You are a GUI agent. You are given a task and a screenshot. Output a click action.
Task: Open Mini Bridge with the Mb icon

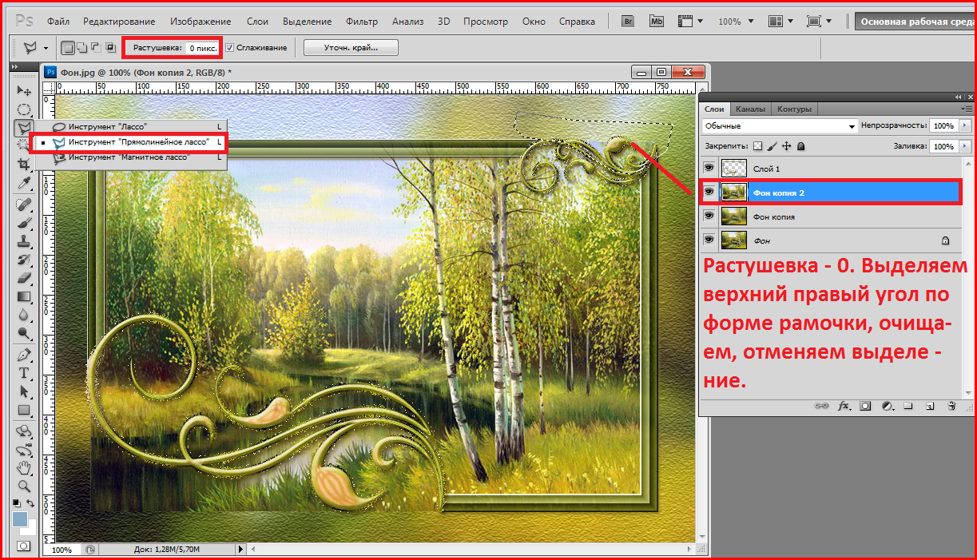coord(657,22)
